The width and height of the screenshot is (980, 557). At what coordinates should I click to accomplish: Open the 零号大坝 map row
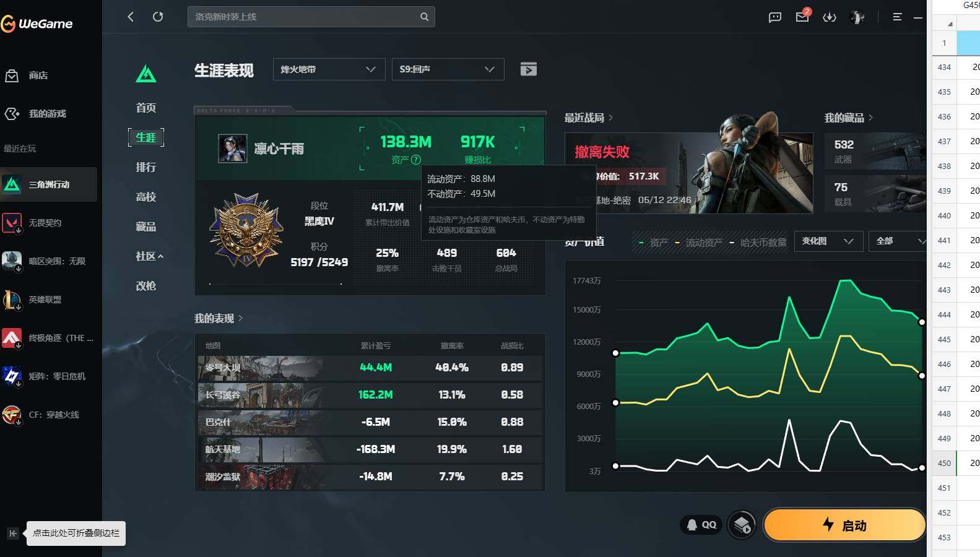point(370,368)
